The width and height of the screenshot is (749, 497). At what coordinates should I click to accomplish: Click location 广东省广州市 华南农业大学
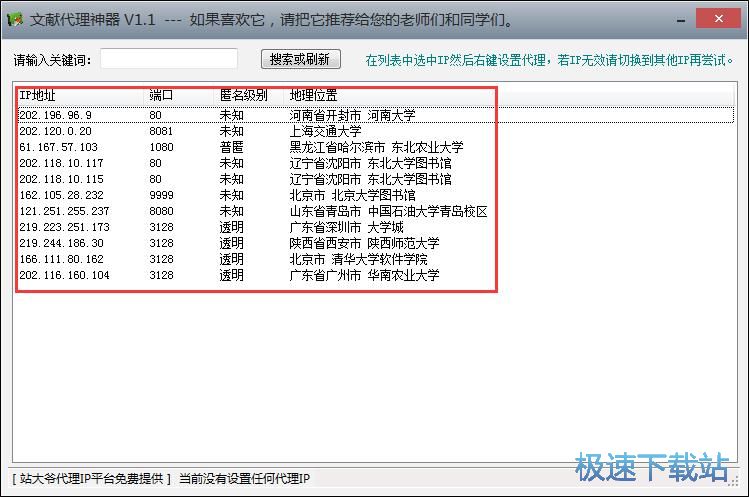point(364,275)
